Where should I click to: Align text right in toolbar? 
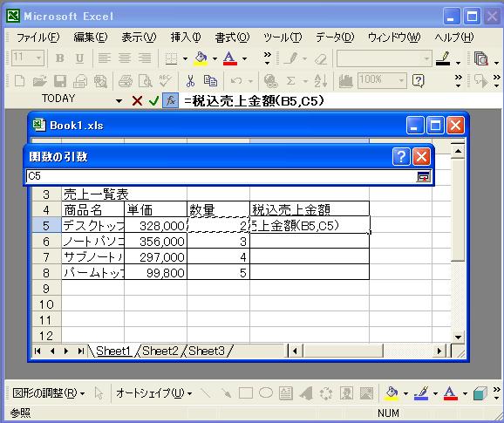point(145,58)
